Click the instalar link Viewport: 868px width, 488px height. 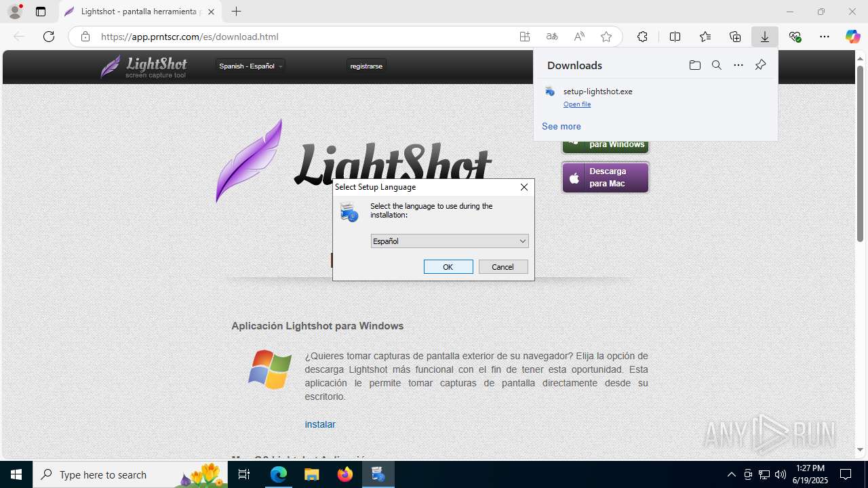pos(320,424)
